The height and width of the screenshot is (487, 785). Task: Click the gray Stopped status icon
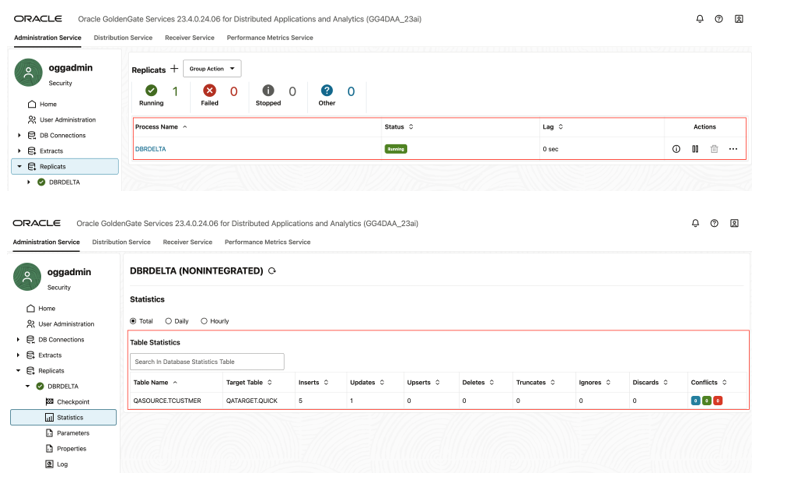[268, 90]
